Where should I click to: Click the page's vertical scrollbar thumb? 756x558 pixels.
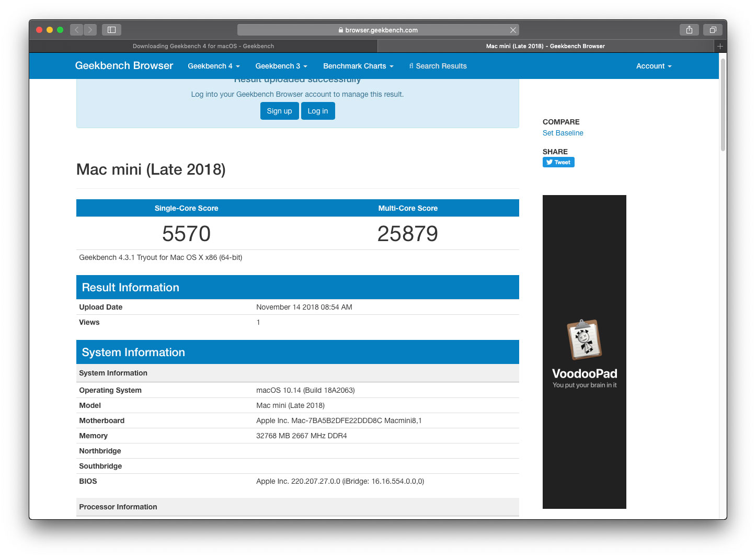pyautogui.click(x=723, y=105)
